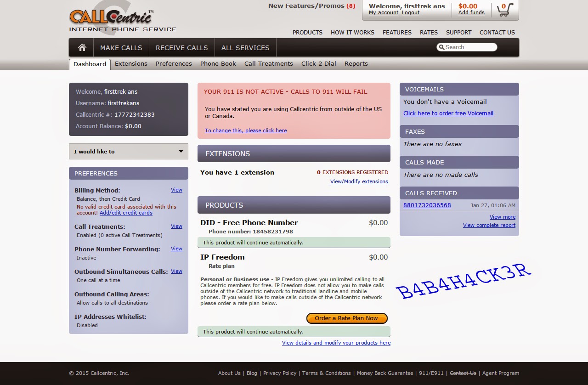Open View/Modify extensions link

(x=359, y=181)
